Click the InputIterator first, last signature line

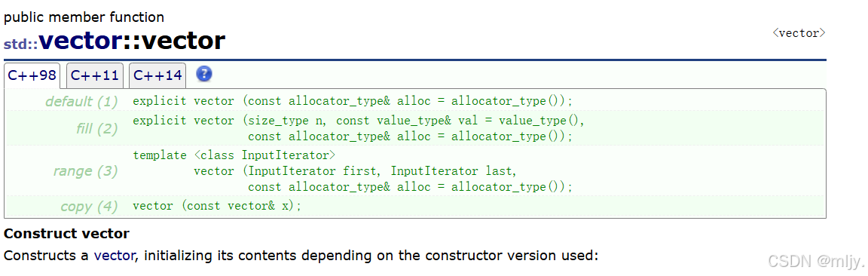355,171
